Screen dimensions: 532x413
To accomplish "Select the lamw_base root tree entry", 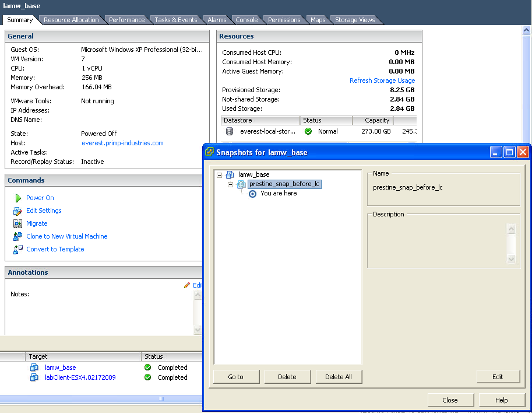I will point(254,174).
